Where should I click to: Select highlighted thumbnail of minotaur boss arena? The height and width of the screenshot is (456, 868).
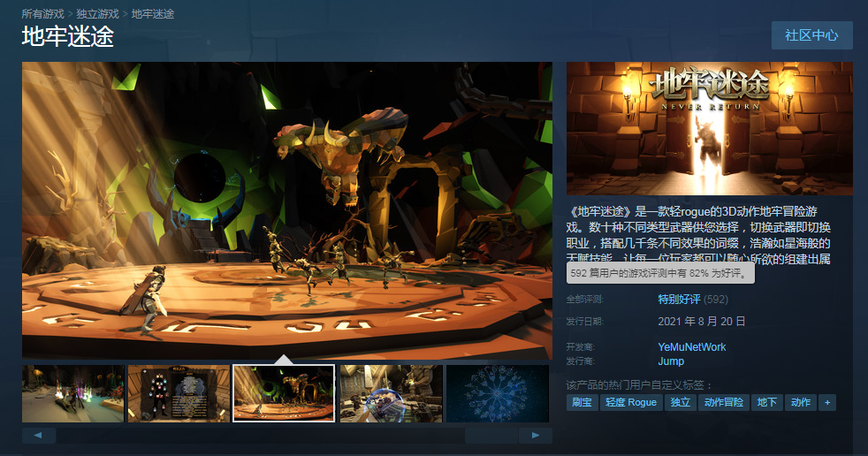click(x=284, y=393)
